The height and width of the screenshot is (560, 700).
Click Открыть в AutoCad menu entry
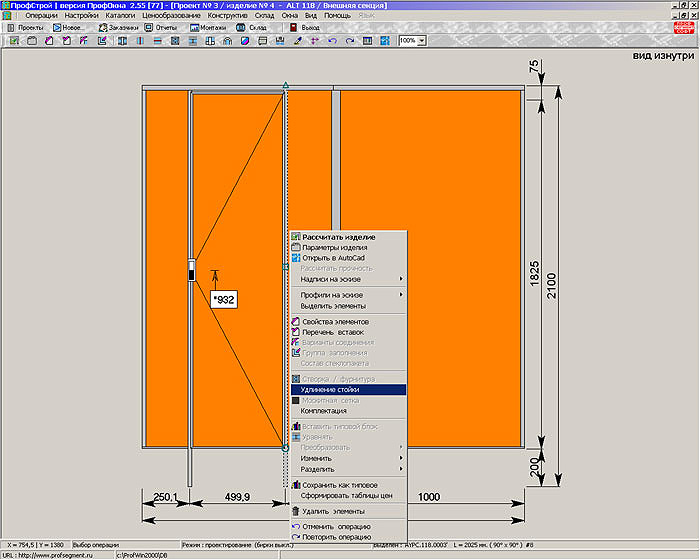point(334,257)
